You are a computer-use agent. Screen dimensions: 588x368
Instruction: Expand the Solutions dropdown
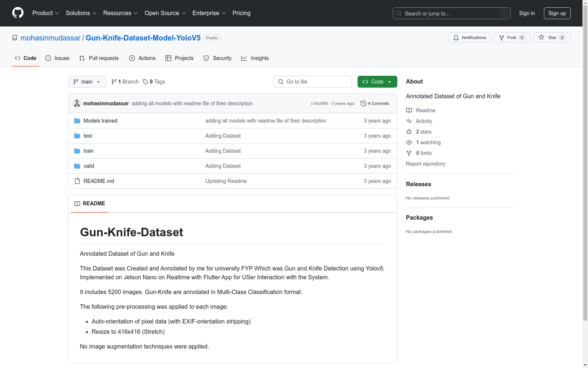(x=81, y=13)
